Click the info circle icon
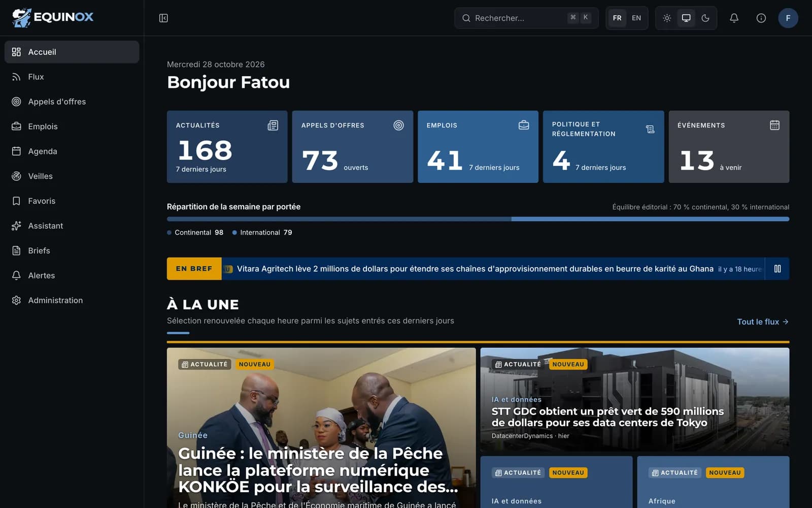The width and height of the screenshot is (812, 508). 761,18
